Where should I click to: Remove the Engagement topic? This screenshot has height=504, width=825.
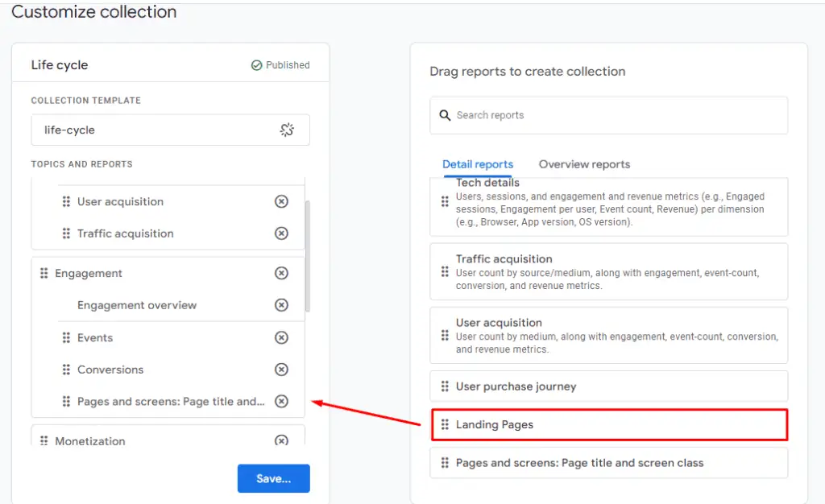click(x=281, y=273)
